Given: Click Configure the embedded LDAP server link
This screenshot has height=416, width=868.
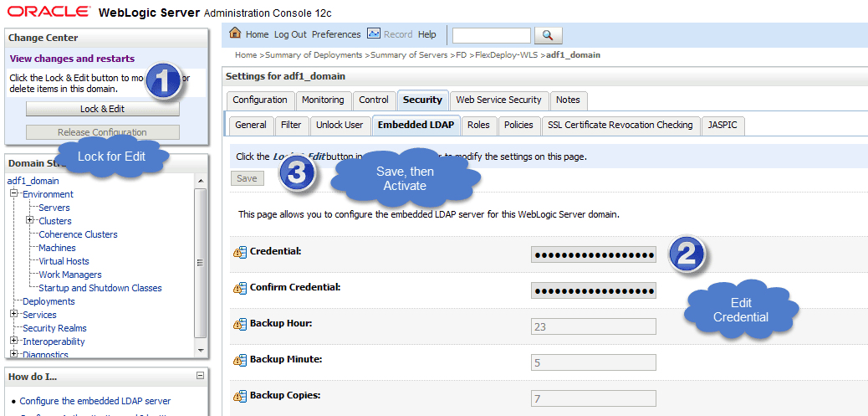Looking at the screenshot, I should (x=95, y=401).
